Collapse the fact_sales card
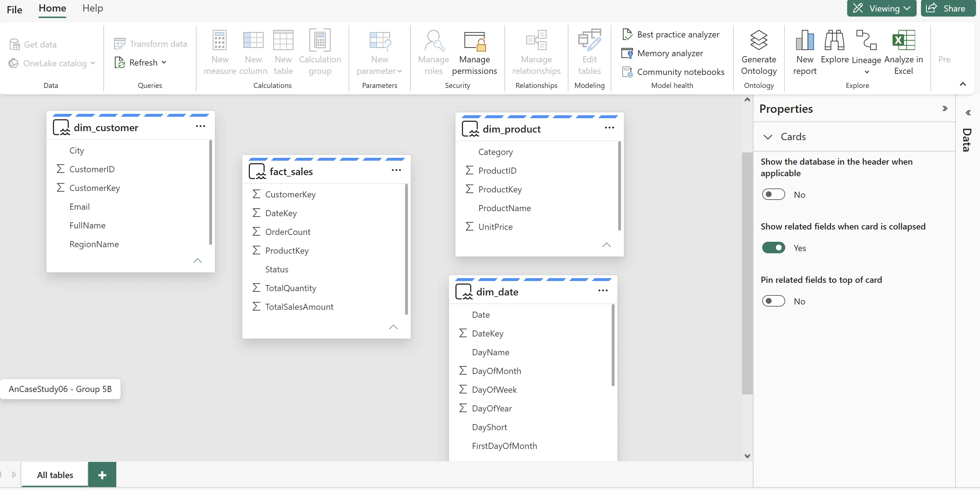The height and width of the screenshot is (490, 980). (394, 327)
